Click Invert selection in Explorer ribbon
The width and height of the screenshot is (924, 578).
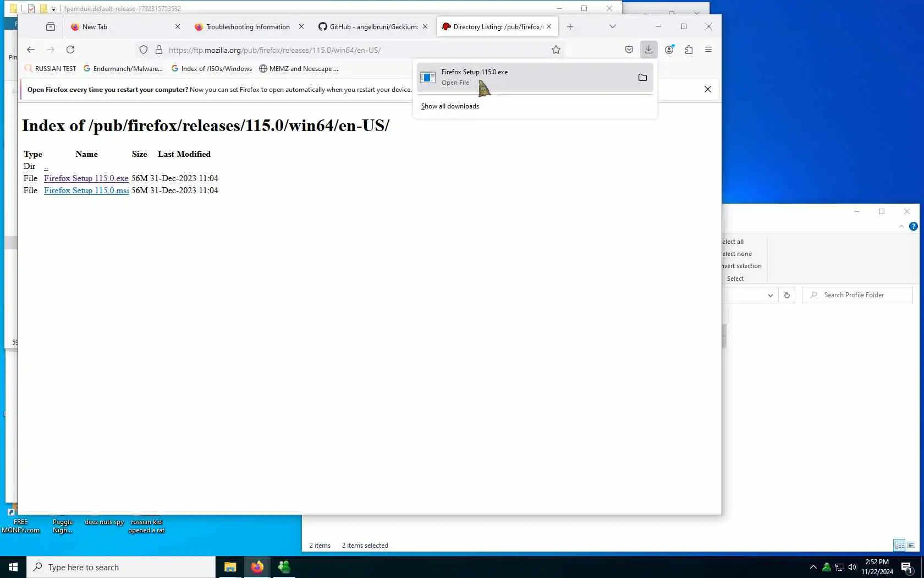click(742, 266)
